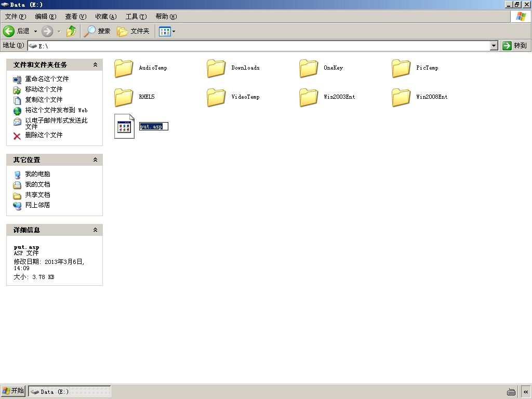532x399 pixels.
Task: Click the Network Neighborhood (网上邻居) icon
Action: pos(17,206)
